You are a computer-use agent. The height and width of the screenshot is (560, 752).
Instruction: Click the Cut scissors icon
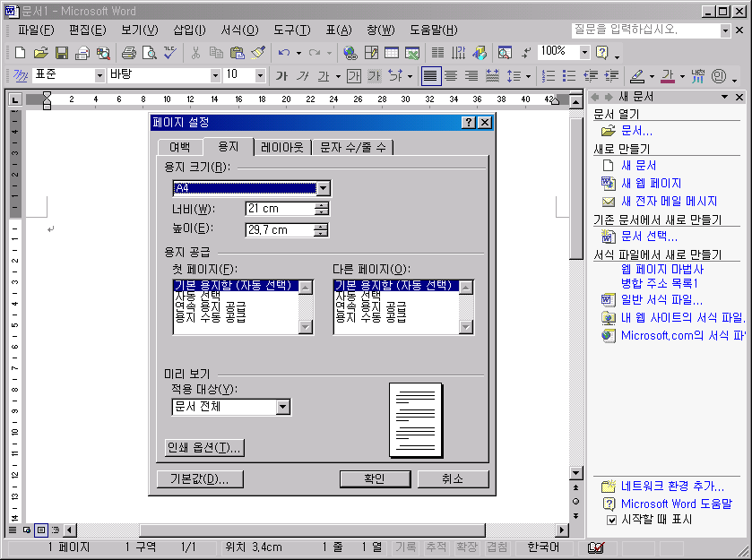coord(195,52)
